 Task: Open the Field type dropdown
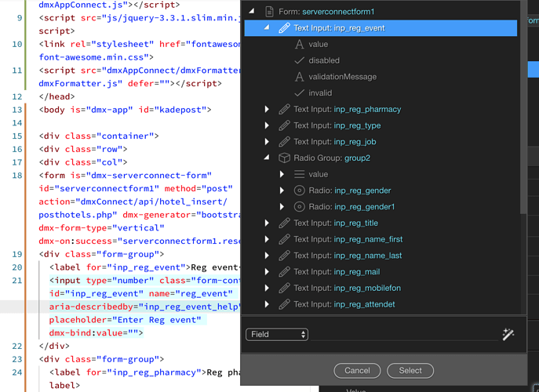coord(277,334)
